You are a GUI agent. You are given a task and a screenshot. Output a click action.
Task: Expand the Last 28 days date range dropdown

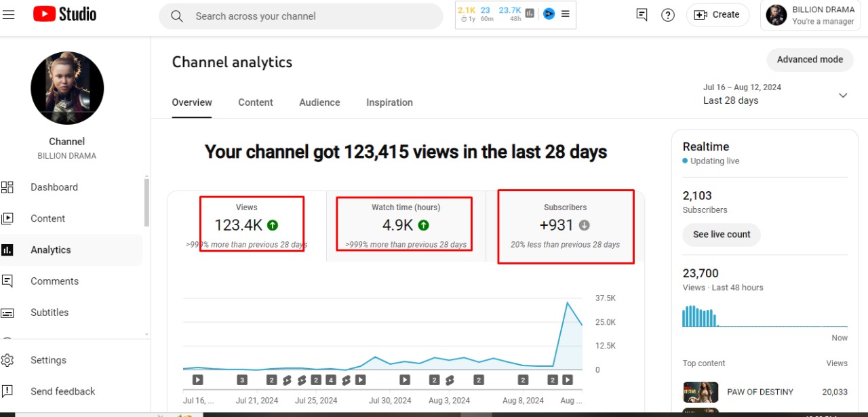point(843,95)
